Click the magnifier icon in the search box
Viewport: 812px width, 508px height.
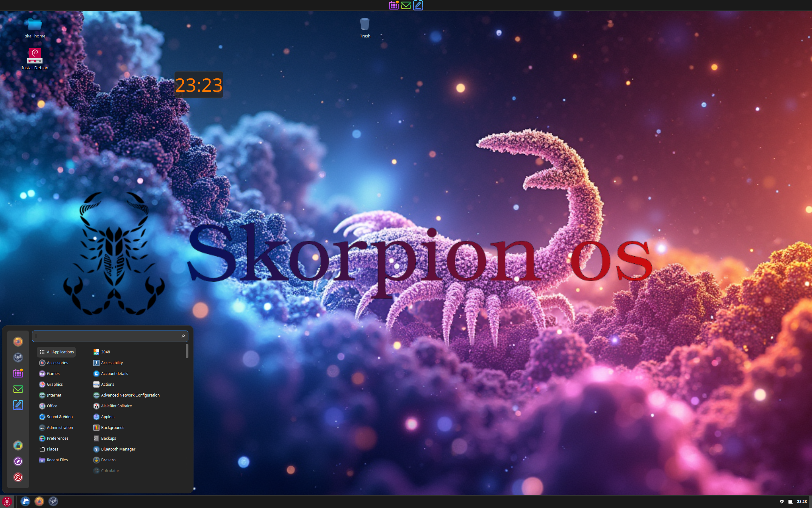pos(183,336)
